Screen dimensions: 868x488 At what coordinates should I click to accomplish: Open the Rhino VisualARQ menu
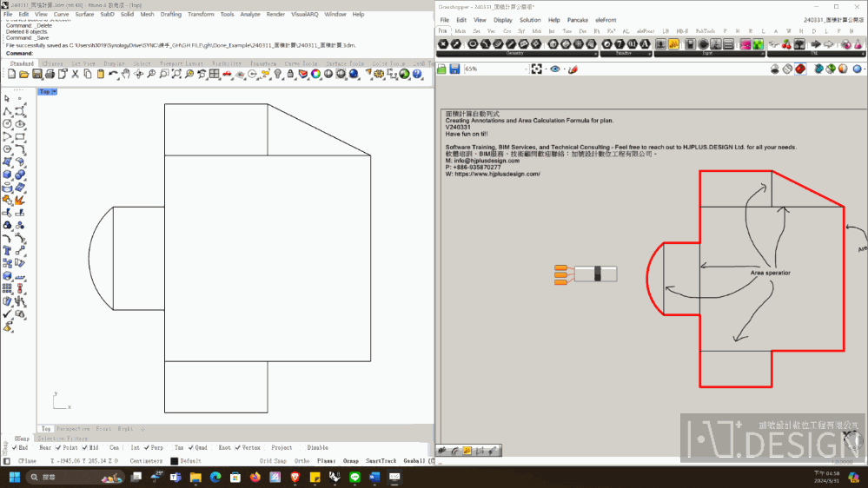tap(304, 15)
